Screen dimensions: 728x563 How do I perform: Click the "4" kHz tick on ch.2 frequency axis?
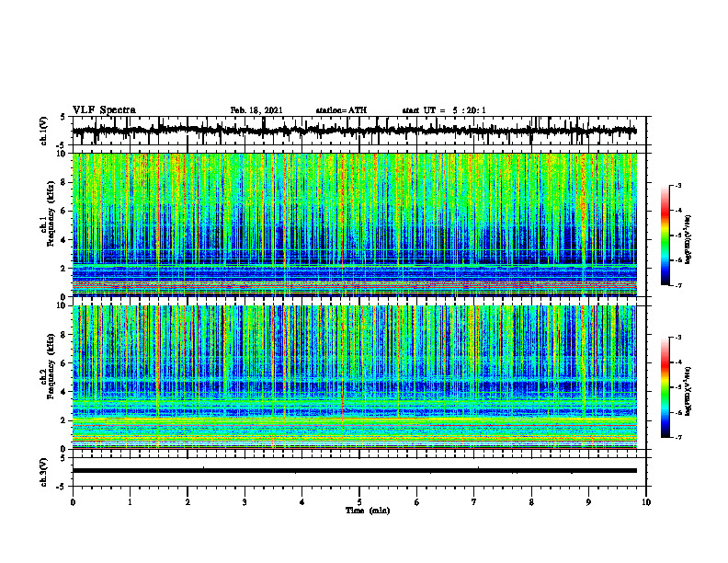tap(64, 392)
